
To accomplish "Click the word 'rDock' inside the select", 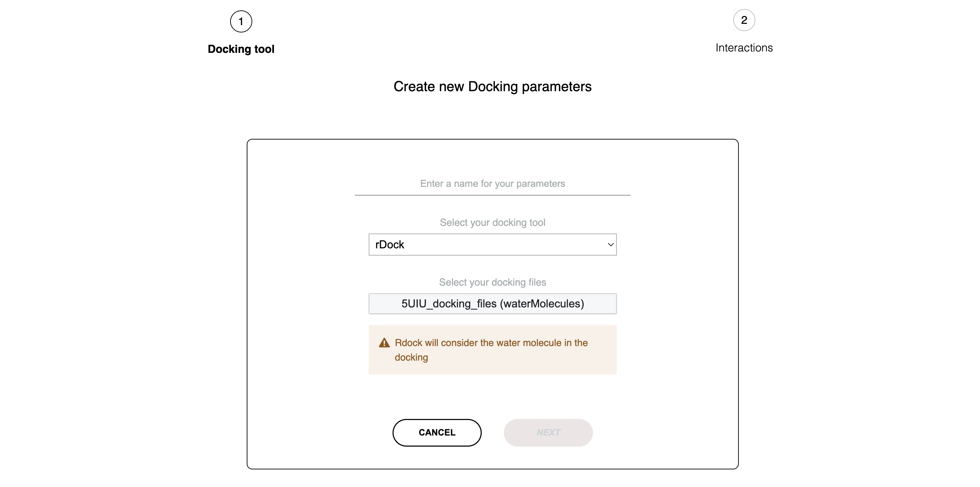I will coord(389,245).
